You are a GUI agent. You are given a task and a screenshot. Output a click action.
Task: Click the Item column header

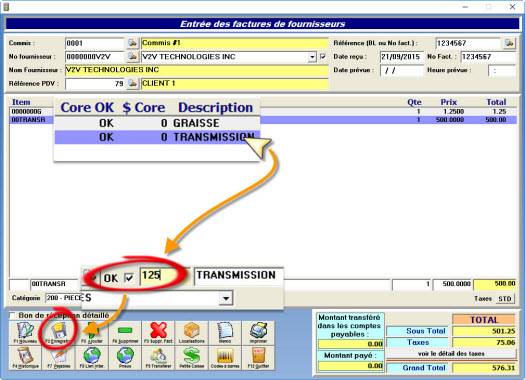tap(21, 102)
